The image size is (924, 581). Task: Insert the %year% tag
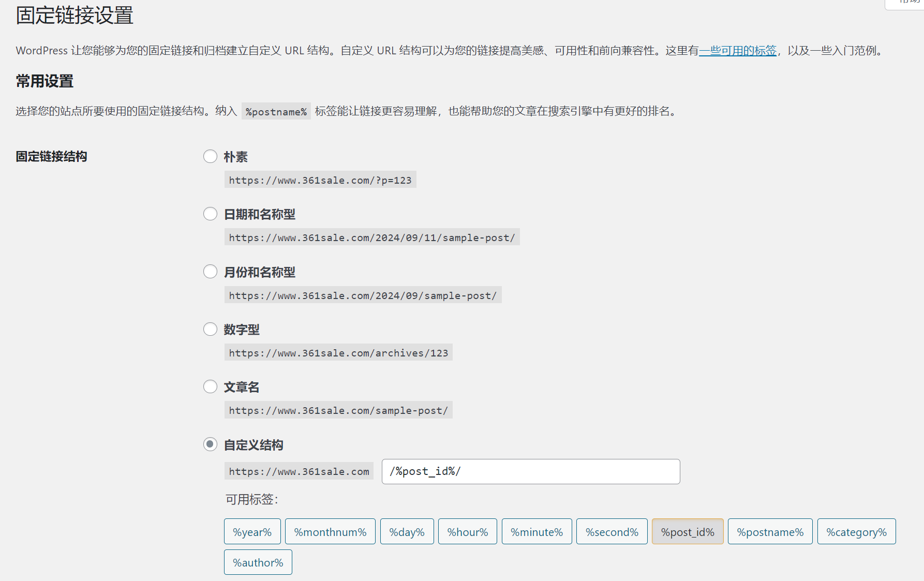point(252,531)
